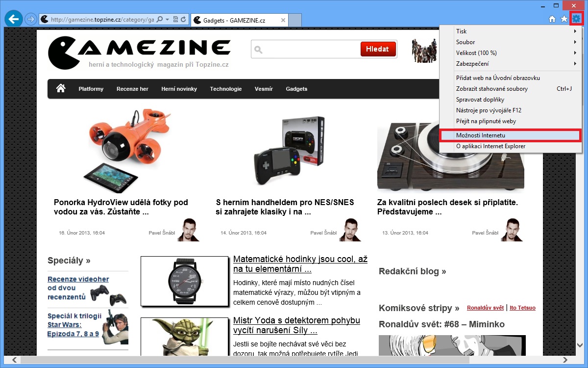Select Zobrazit stahované soubory
This screenshot has width=588, height=368.
coord(511,89)
